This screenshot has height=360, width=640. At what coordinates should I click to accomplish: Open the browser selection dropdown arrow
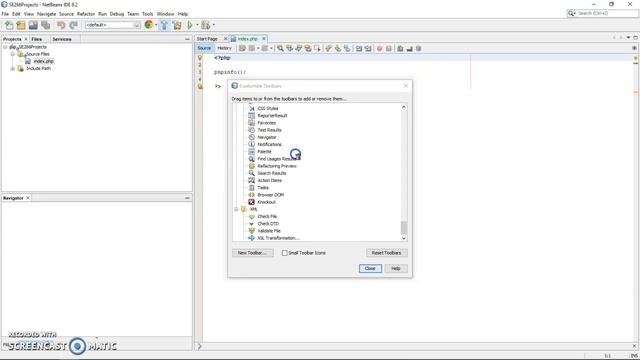pos(156,25)
